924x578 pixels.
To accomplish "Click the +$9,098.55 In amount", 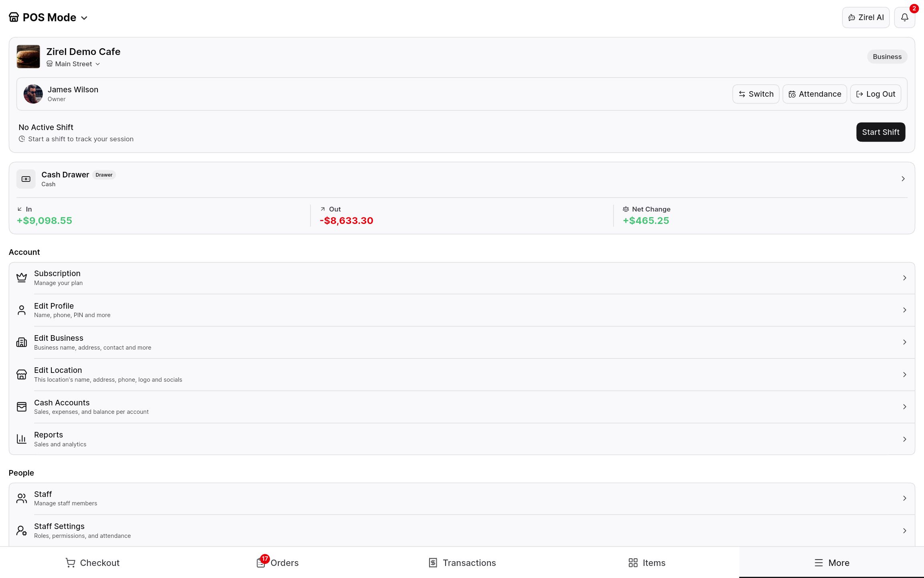I will pos(45,220).
